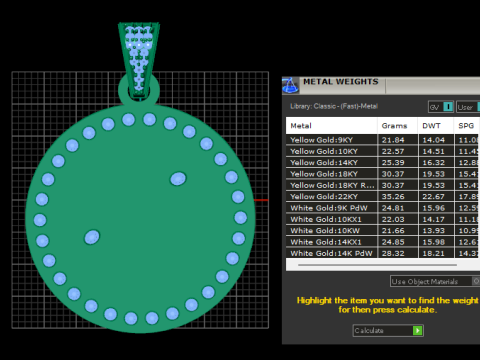Viewport: 480px width, 360px height.
Task: Click the 15.98 DWT value
Action: (434, 242)
